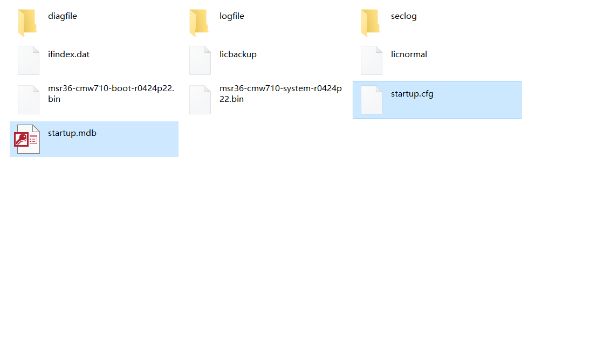Select the diagfile folder name label
Image resolution: width=590 pixels, height=364 pixels.
63,16
